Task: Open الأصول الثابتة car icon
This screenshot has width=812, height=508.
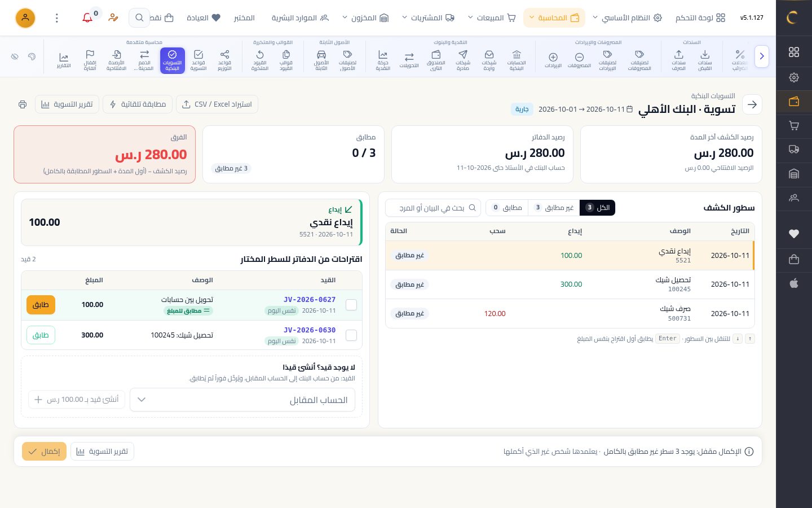Action: coord(321,60)
